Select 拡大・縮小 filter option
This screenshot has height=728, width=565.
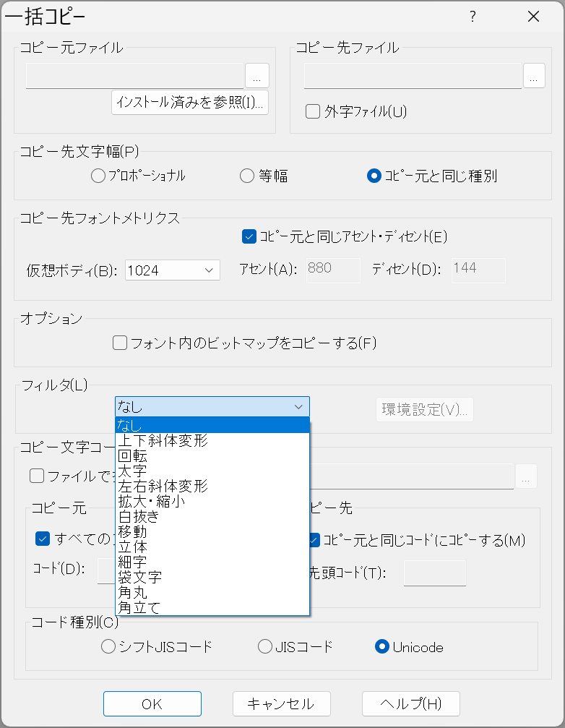click(x=152, y=501)
